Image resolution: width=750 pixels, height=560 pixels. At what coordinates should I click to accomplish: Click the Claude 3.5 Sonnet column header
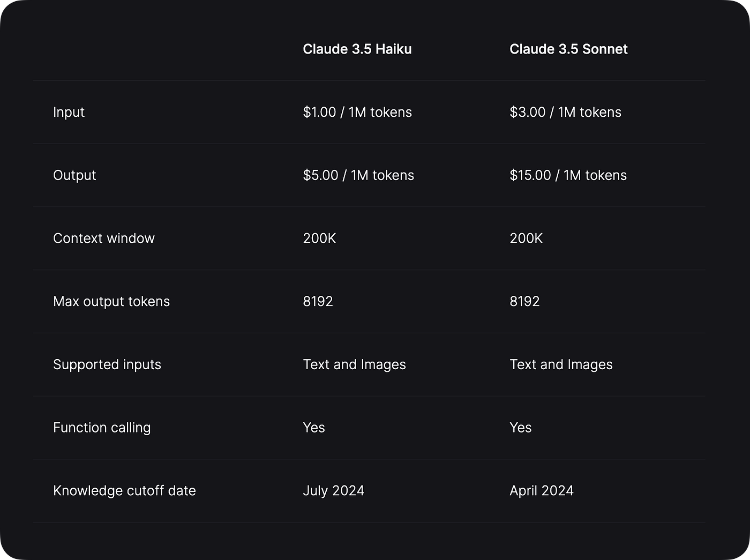coord(568,49)
